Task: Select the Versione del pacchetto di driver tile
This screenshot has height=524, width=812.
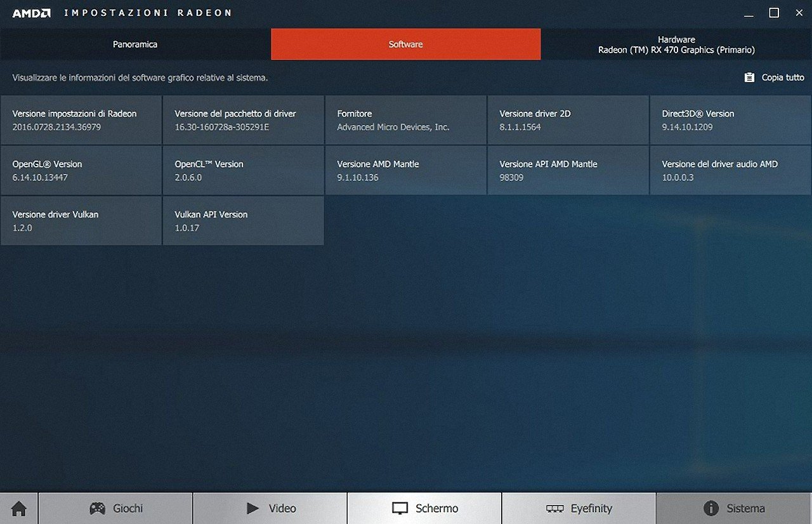Action: 244,120
